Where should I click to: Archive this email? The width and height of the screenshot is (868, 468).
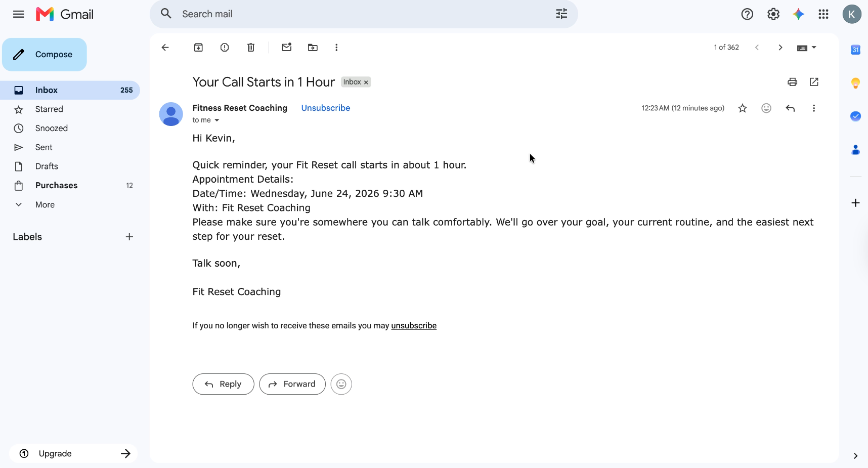[198, 48]
